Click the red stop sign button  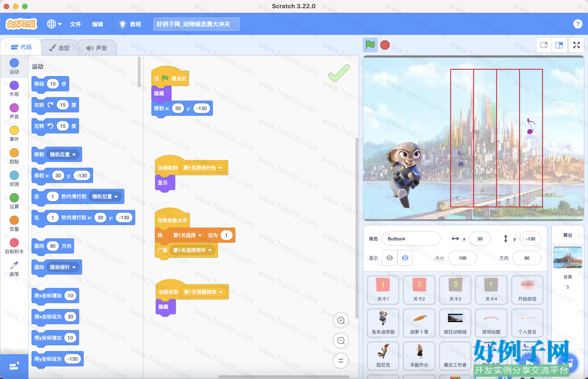(385, 45)
